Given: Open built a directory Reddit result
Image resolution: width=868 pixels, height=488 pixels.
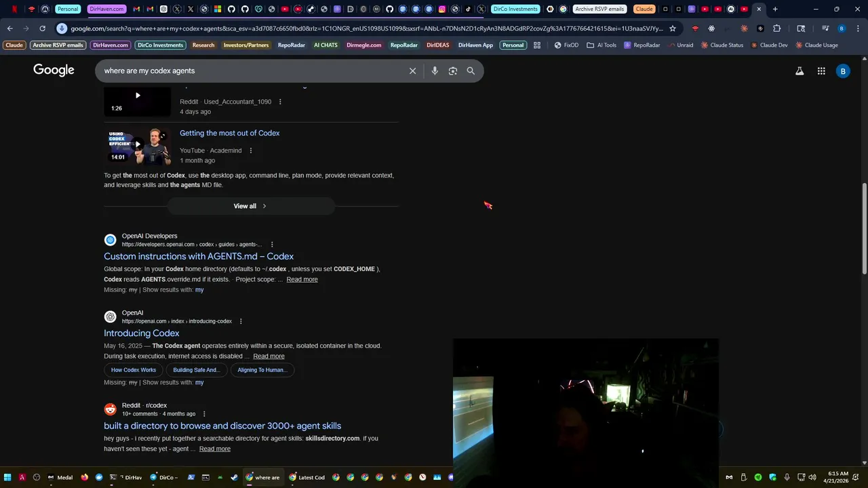Looking at the screenshot, I should tap(222, 426).
